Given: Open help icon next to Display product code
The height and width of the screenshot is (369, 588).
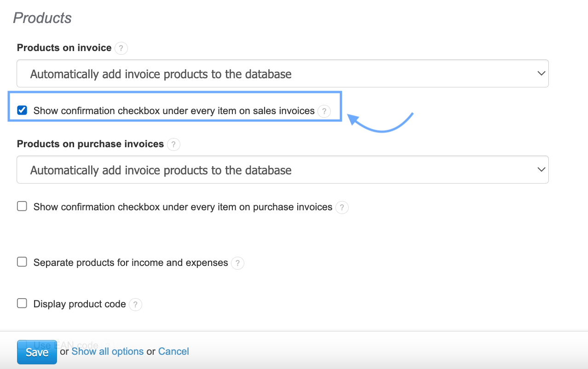Looking at the screenshot, I should pyautogui.click(x=135, y=305).
